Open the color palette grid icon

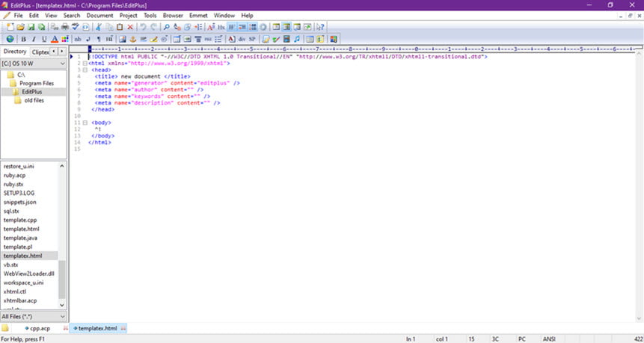click(65, 39)
